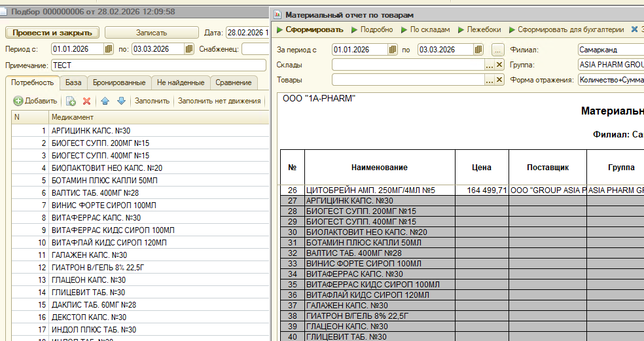Viewport: 644px width, 341px height.
Task: Click the Материальный отчет window title icon
Action: 277,15
